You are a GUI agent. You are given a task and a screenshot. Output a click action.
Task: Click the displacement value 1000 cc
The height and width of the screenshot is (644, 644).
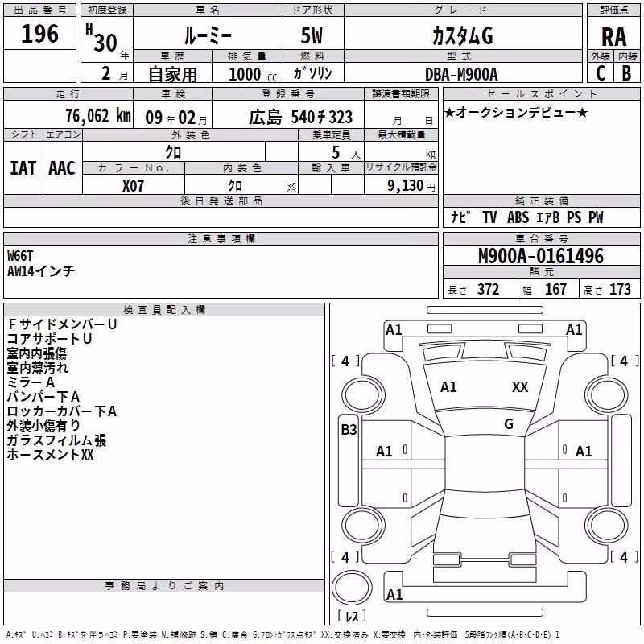[x=253, y=74]
